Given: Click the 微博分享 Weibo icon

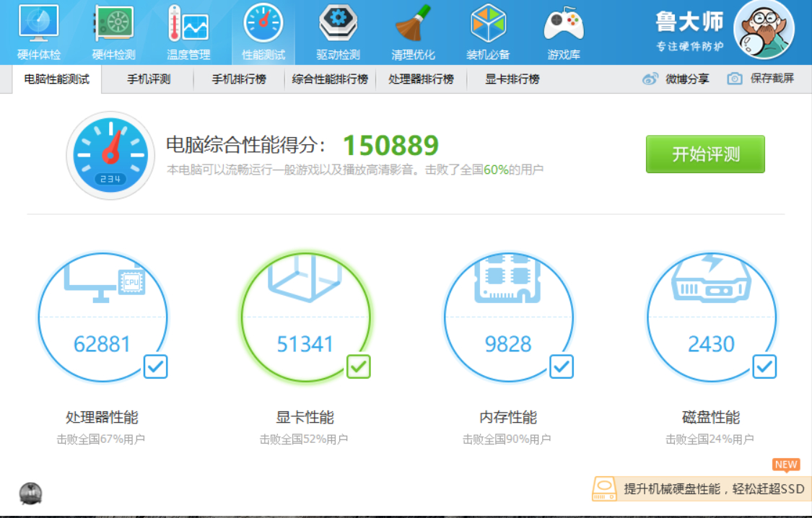Looking at the screenshot, I should tap(650, 79).
